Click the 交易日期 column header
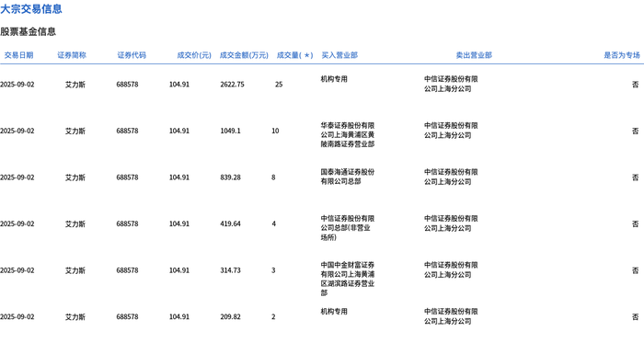 tap(18, 55)
